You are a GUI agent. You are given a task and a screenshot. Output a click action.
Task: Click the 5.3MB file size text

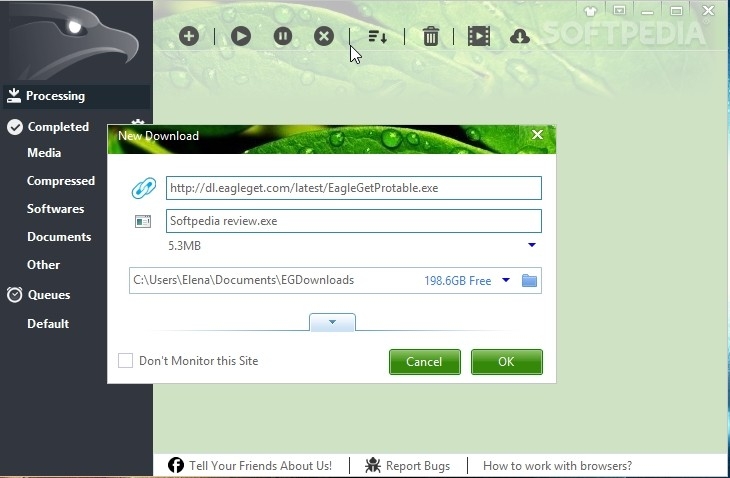pos(184,246)
